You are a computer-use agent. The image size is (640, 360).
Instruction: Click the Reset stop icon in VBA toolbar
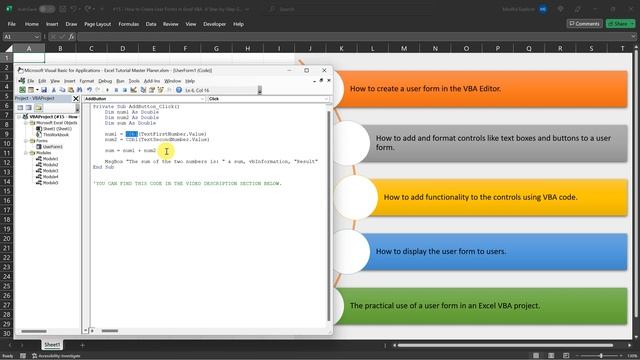pos(125,90)
